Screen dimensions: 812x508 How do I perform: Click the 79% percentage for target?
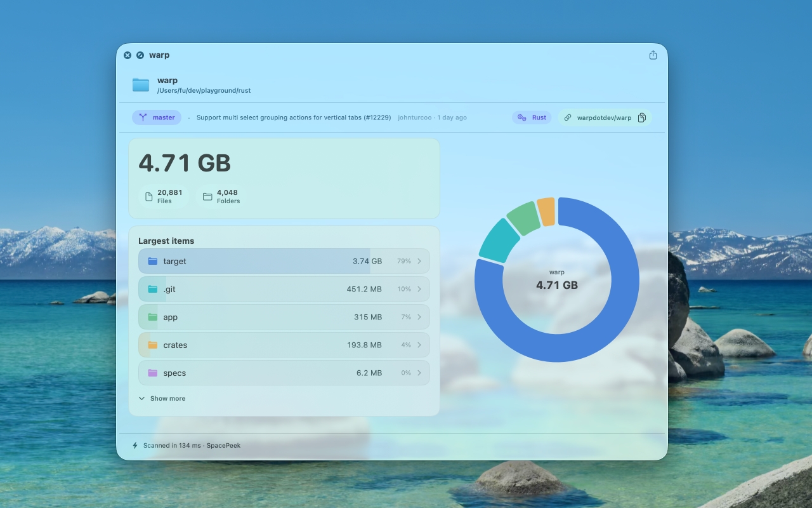point(404,261)
